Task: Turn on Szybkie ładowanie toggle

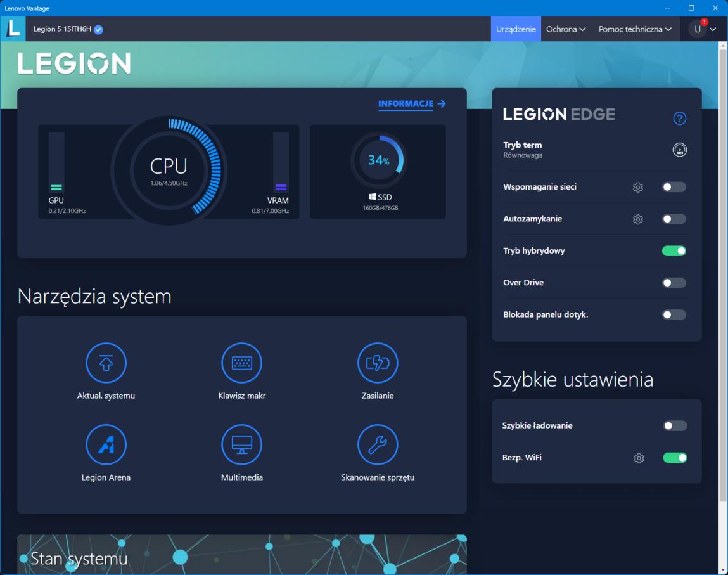Action: point(675,426)
